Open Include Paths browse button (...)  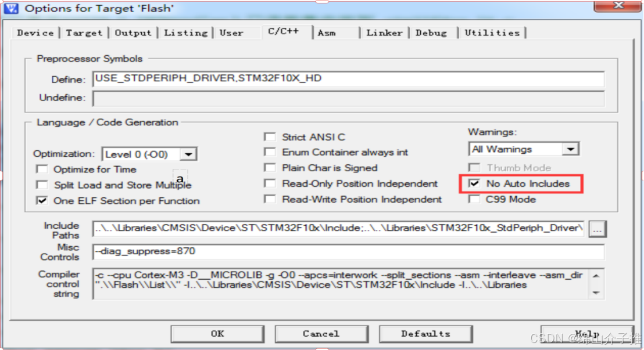[x=597, y=229]
